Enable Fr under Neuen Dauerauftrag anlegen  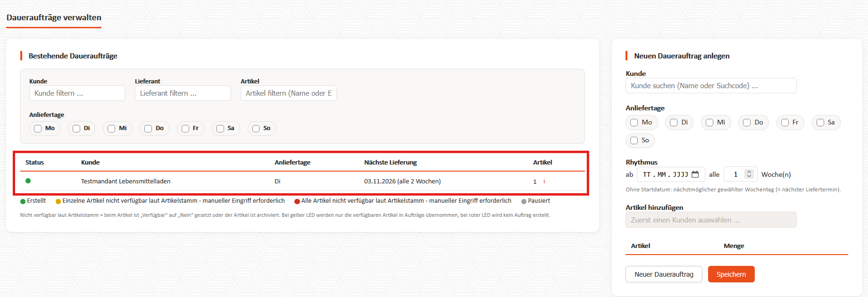[785, 123]
